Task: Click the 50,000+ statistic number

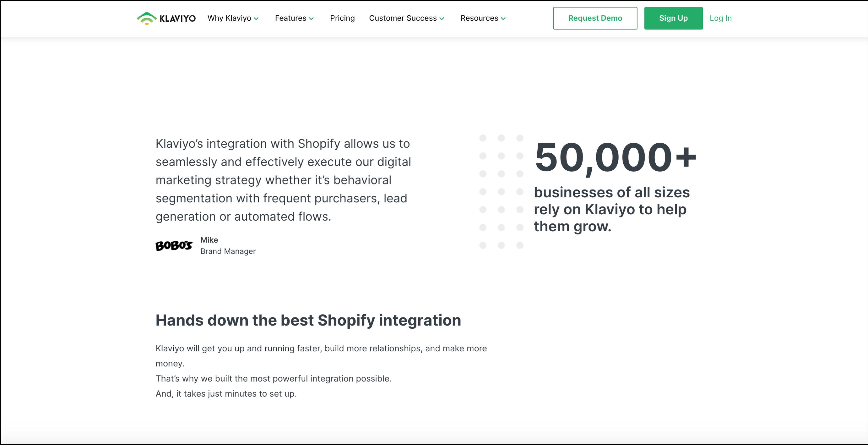Action: point(615,157)
